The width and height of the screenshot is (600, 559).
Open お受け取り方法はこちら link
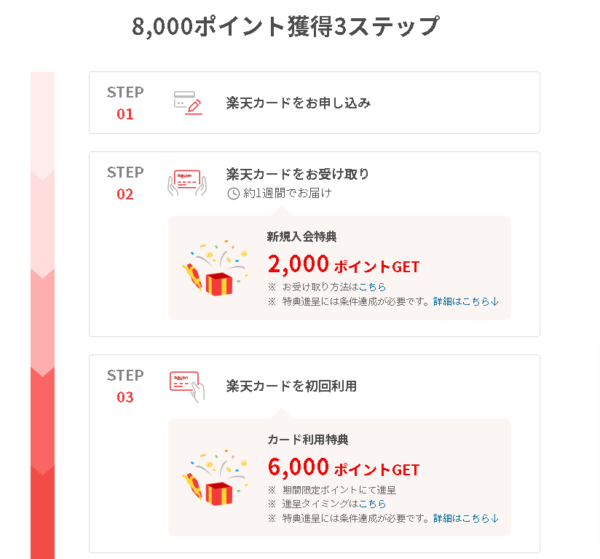372,287
